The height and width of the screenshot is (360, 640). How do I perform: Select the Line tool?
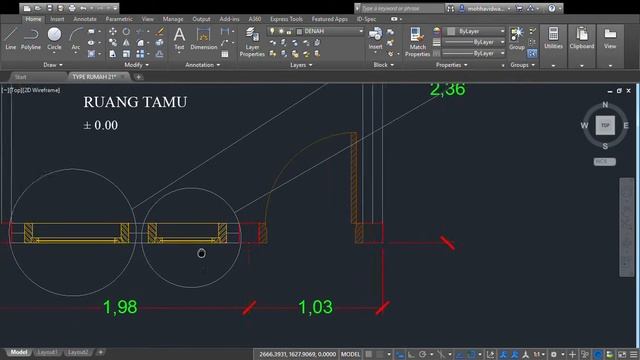point(11,39)
